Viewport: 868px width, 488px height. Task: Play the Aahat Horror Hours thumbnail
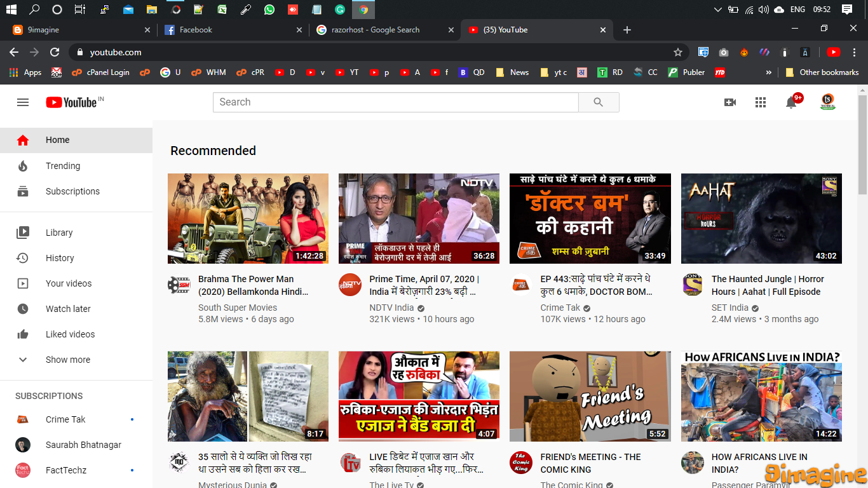tap(761, 219)
